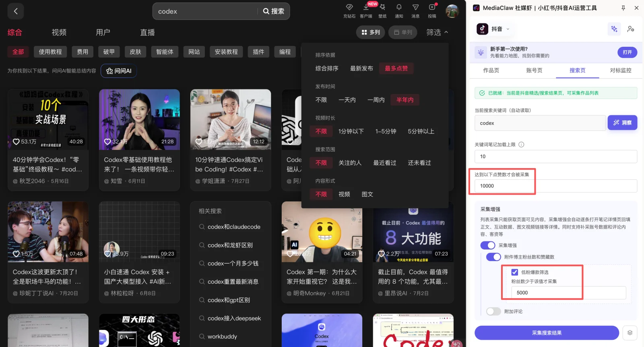
Task: Switch to 单列 single-column view
Action: 403,32
